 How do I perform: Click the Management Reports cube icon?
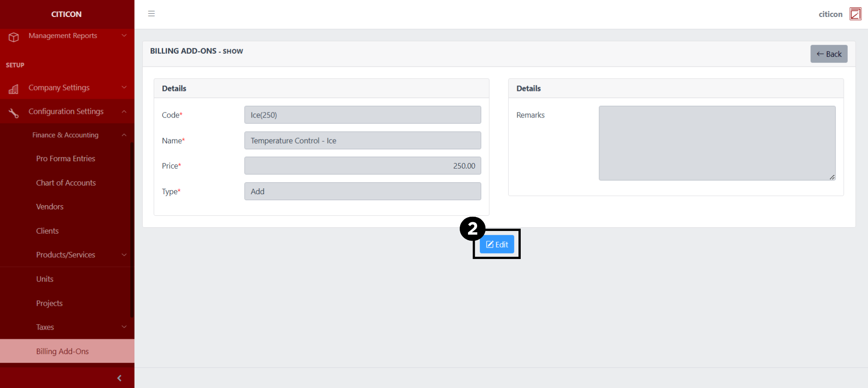(14, 37)
